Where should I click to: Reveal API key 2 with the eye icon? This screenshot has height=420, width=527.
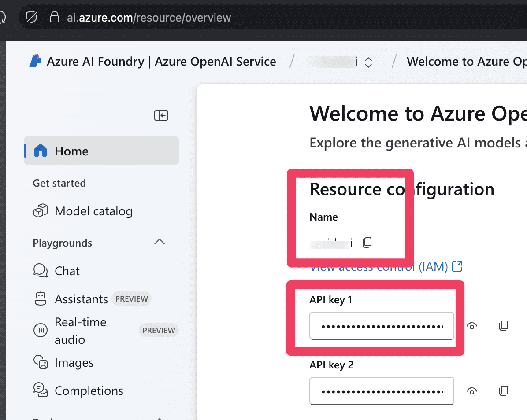[x=472, y=391]
